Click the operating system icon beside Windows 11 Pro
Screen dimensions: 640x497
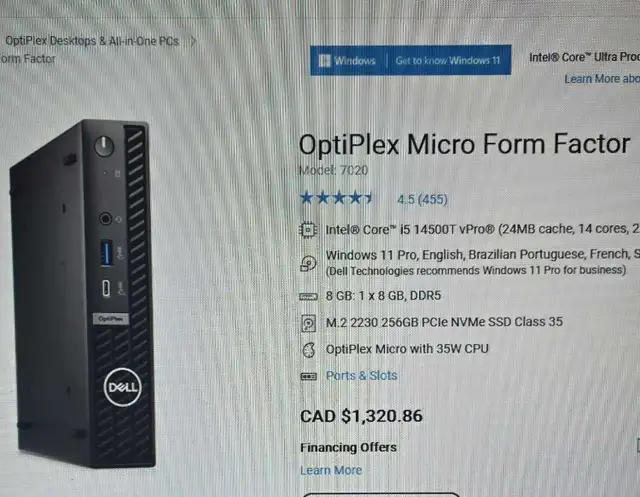tap(308, 263)
